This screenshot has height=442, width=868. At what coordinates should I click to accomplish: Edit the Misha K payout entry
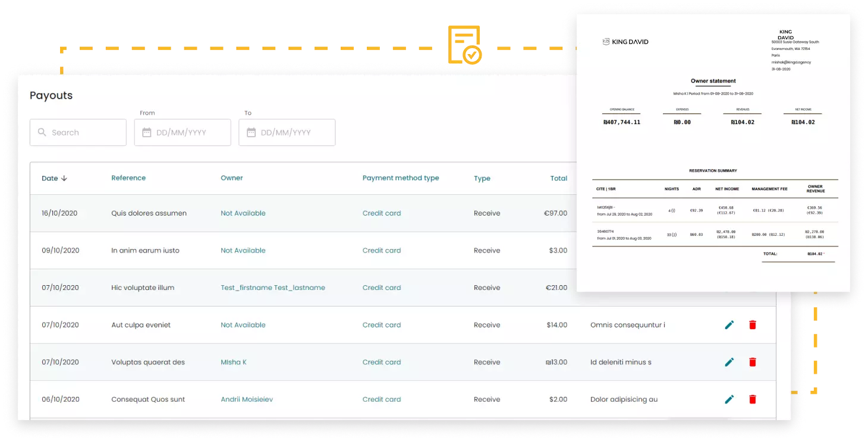729,362
